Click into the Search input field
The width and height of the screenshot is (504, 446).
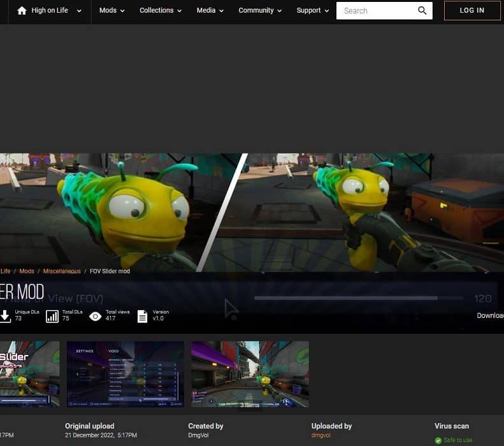click(x=378, y=11)
